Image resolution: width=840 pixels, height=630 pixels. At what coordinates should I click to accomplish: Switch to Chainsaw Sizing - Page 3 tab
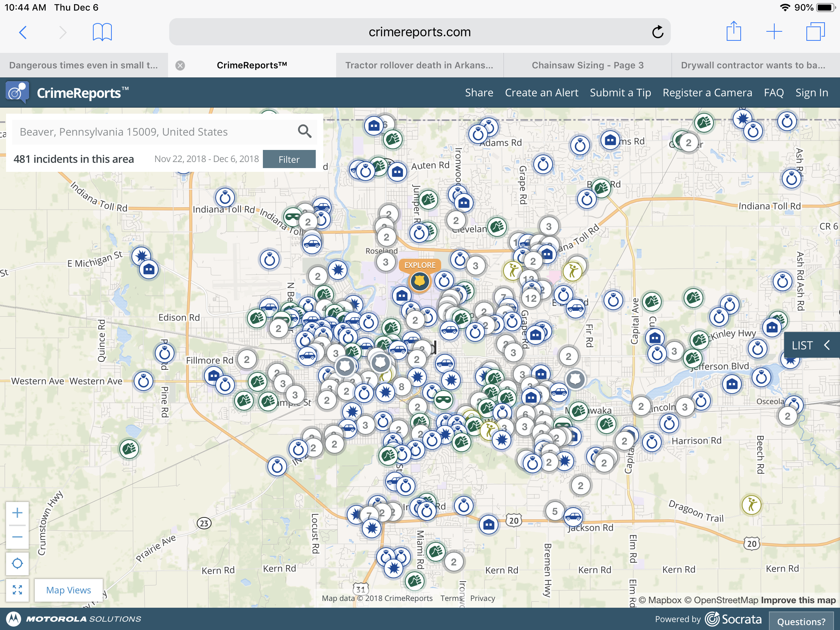pyautogui.click(x=587, y=65)
